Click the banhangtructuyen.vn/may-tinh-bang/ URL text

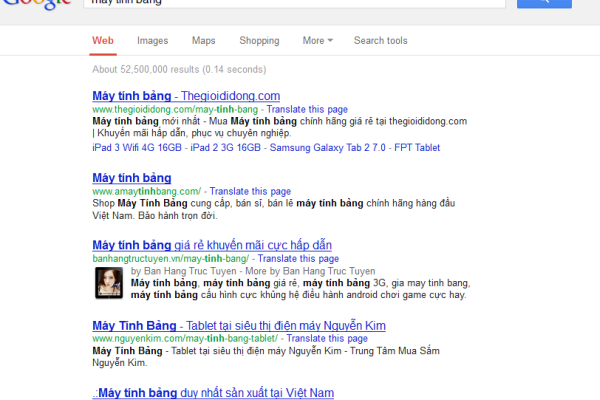click(x=171, y=258)
